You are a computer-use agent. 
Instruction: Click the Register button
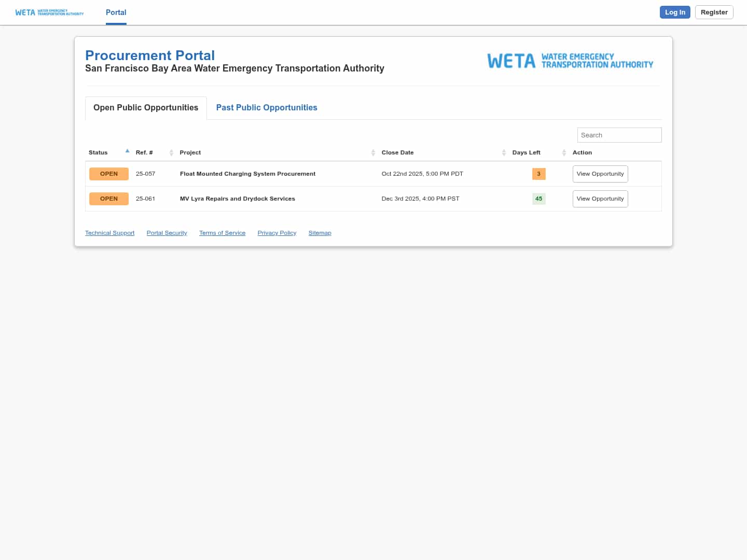(x=714, y=12)
